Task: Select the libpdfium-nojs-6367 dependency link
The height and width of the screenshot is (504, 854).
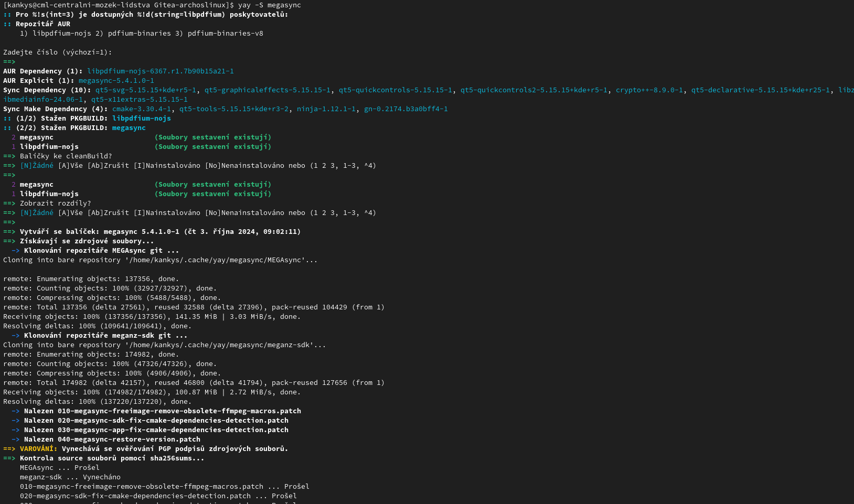Action: click(x=161, y=71)
